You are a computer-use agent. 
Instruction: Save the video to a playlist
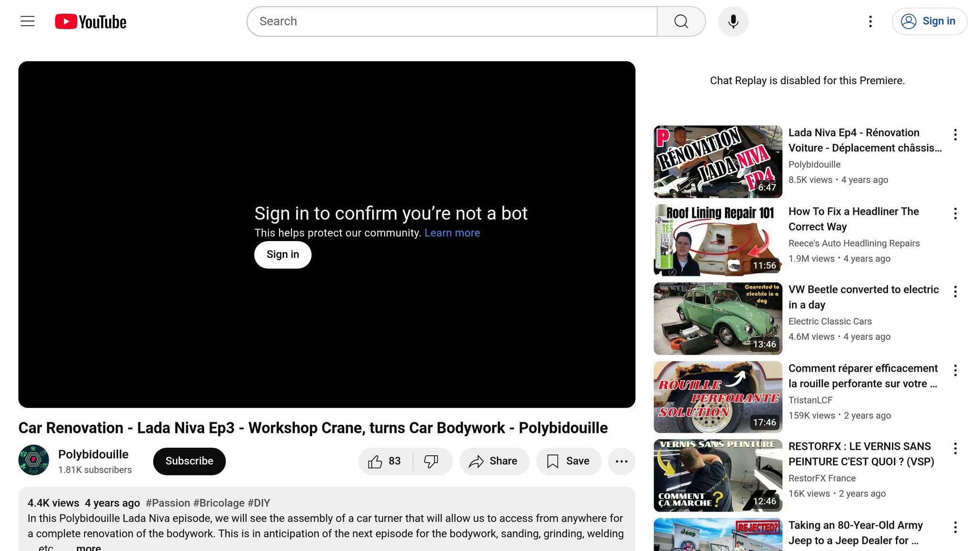tap(568, 461)
